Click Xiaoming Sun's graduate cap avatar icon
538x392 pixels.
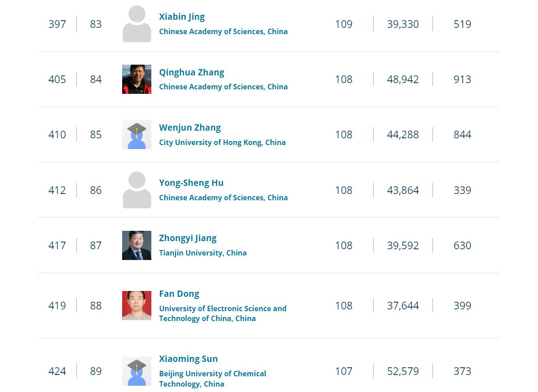click(x=137, y=371)
